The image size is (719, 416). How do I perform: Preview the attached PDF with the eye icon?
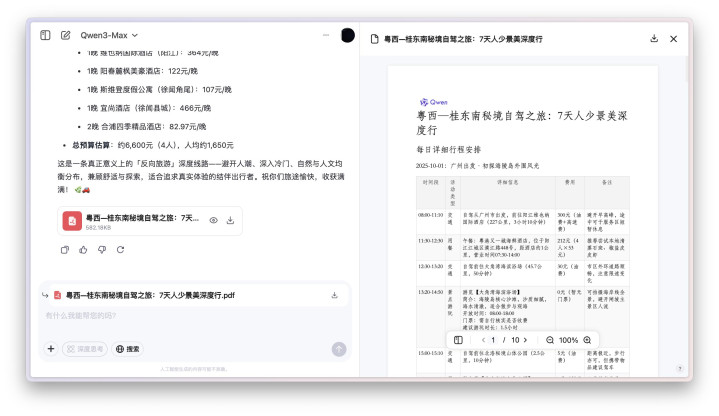[213, 221]
